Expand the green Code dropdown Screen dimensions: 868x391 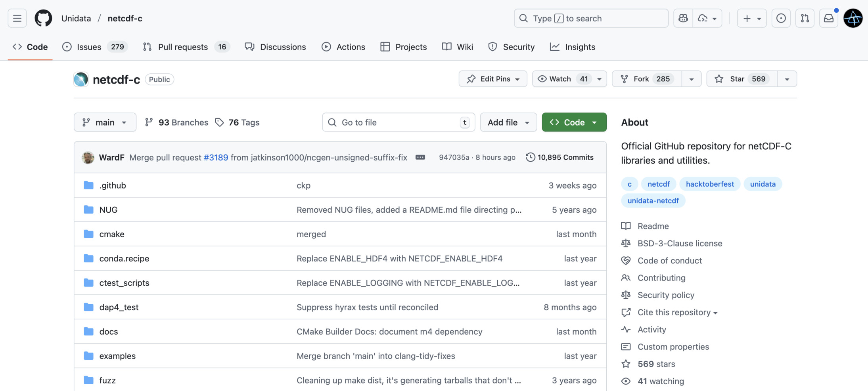pyautogui.click(x=574, y=122)
